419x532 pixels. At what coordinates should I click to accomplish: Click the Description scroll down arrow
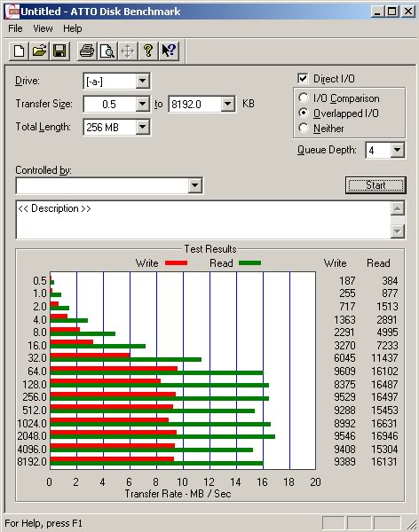pos(398,231)
